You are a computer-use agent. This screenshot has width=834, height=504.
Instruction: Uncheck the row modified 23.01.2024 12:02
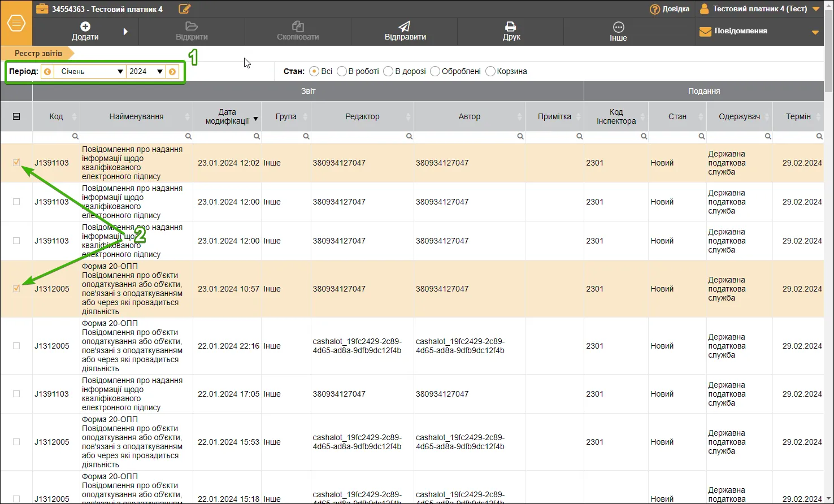coord(16,163)
